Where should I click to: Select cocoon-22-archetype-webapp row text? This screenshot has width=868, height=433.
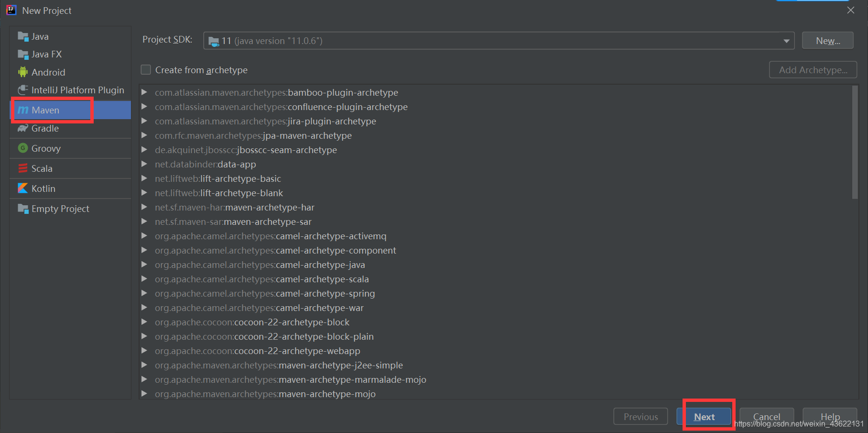tap(258, 351)
